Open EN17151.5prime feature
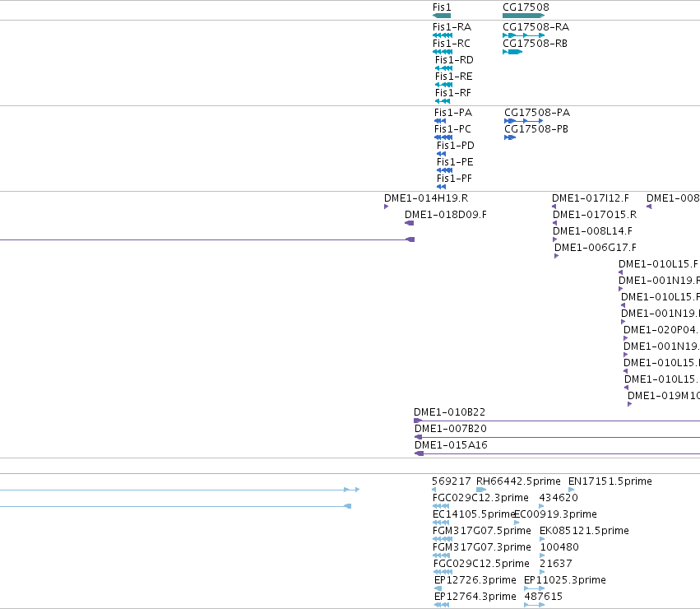This screenshot has height=609, width=700. [x=610, y=481]
